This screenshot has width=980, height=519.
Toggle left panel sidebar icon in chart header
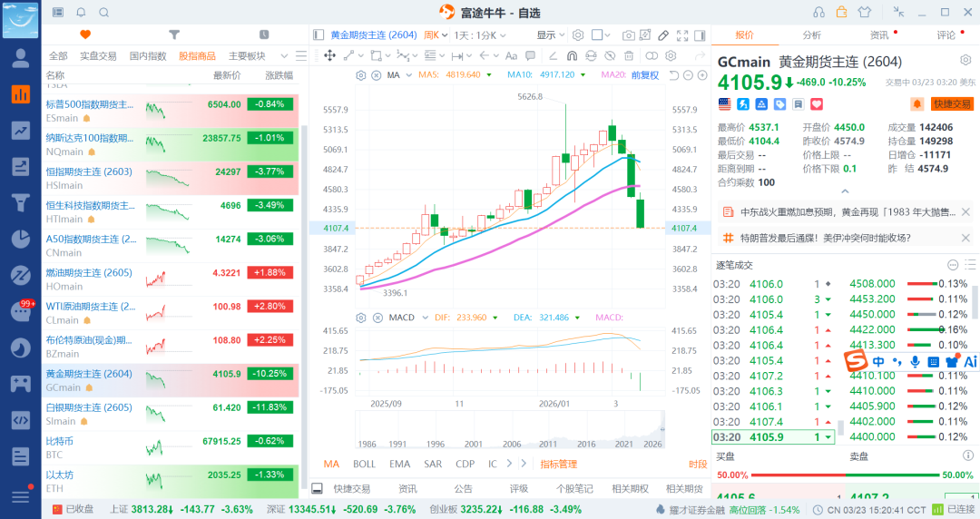click(x=318, y=35)
